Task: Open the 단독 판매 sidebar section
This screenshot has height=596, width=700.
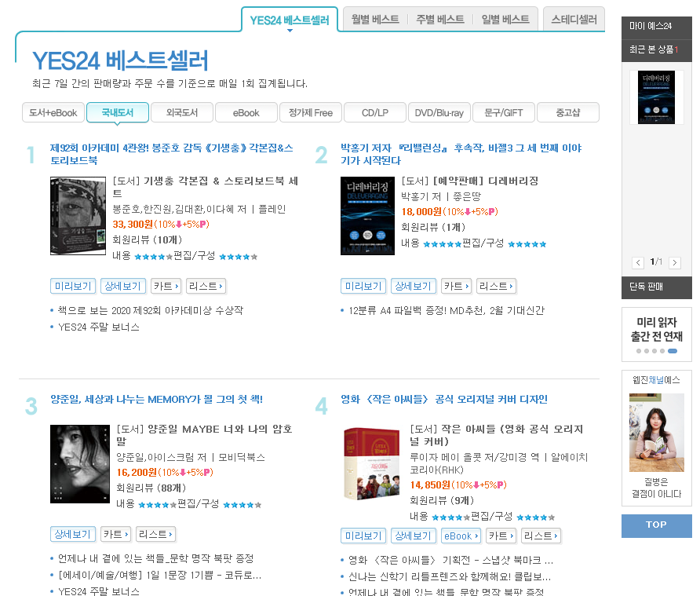Action: pyautogui.click(x=657, y=287)
